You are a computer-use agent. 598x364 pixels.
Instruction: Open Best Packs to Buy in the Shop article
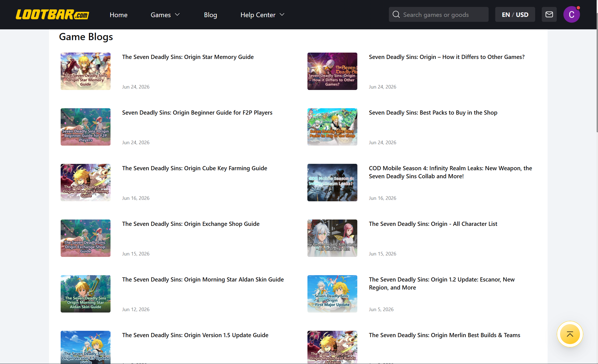point(433,113)
